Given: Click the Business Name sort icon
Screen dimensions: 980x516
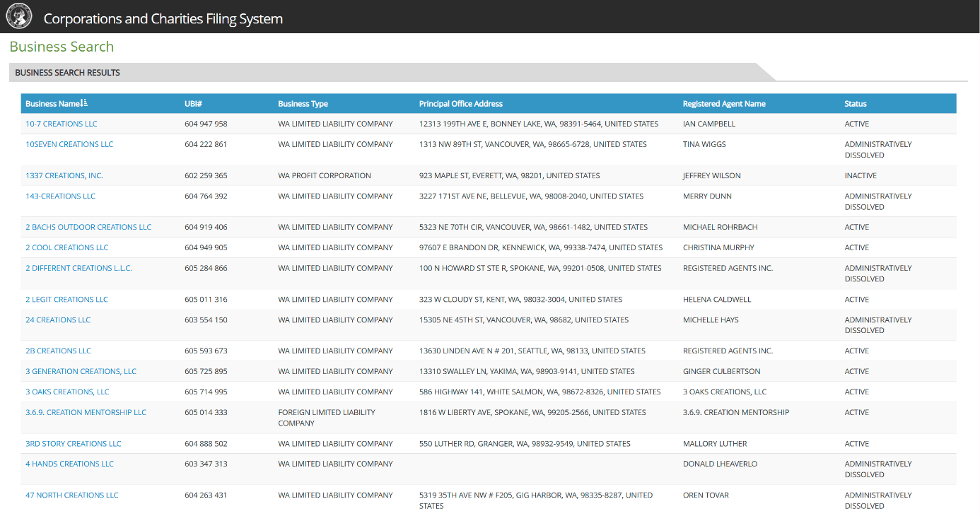Looking at the screenshot, I should coord(84,103).
